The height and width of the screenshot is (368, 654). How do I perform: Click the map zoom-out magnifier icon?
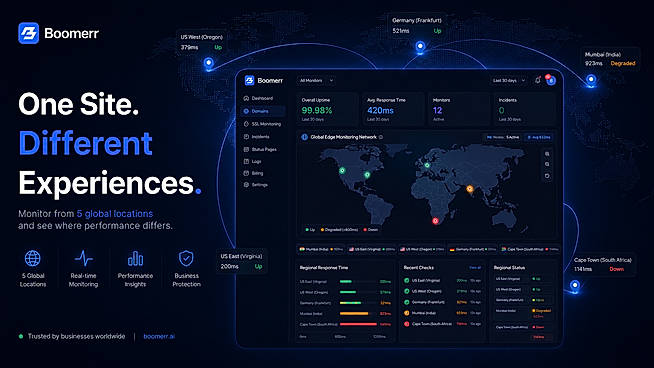[x=547, y=164]
